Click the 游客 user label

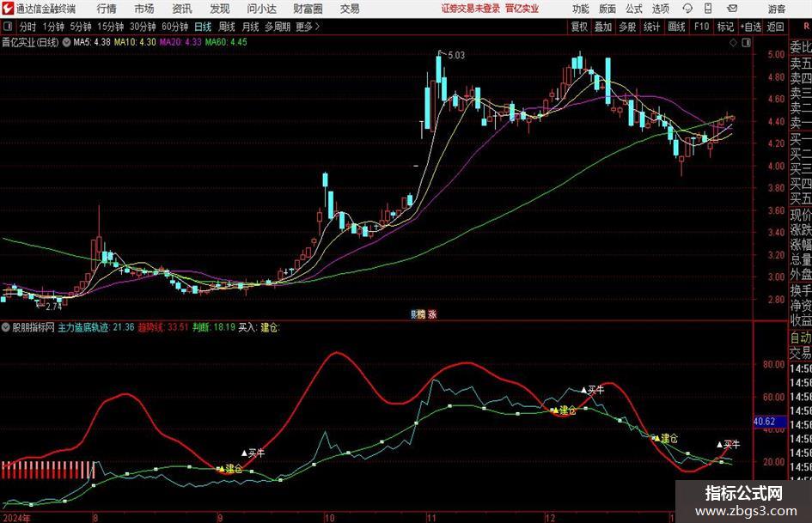point(777,9)
